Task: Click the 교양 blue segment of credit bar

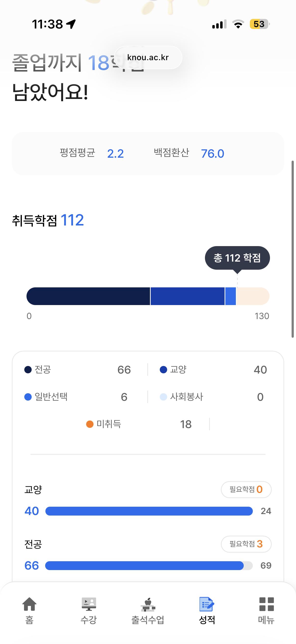Action: [x=187, y=296]
